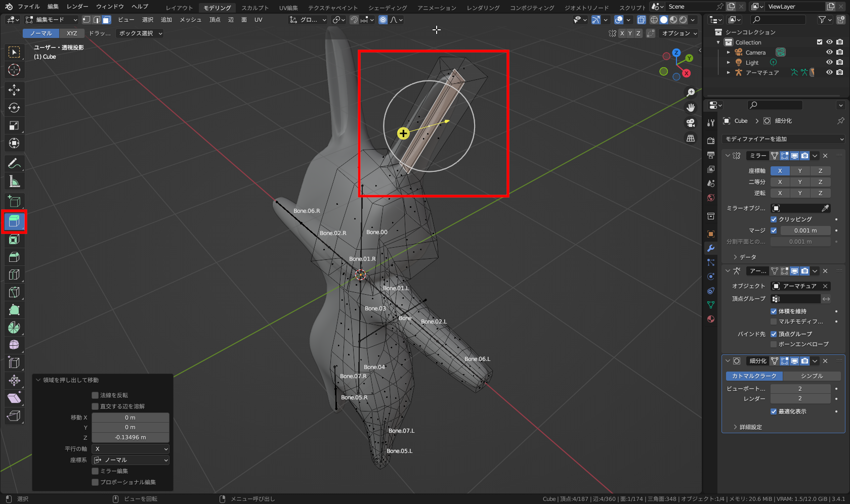Click the viewport zoom magnifier gizmo
Viewport: 850px width, 504px height.
click(691, 93)
